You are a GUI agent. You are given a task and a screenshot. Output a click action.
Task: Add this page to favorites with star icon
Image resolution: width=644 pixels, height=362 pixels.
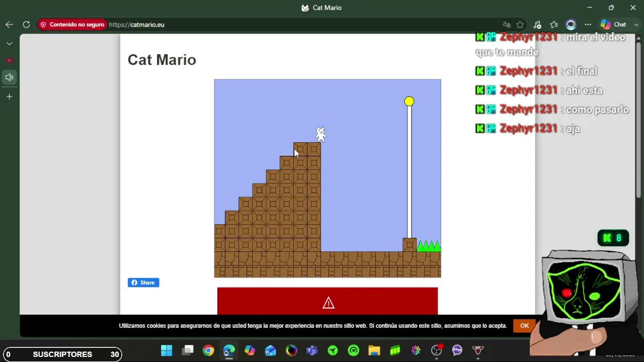[x=520, y=25]
